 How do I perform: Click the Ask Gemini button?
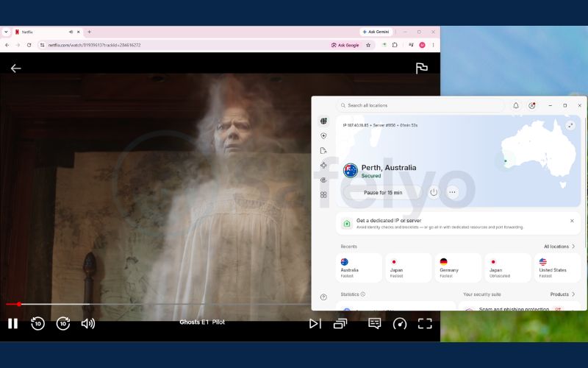[x=376, y=32]
